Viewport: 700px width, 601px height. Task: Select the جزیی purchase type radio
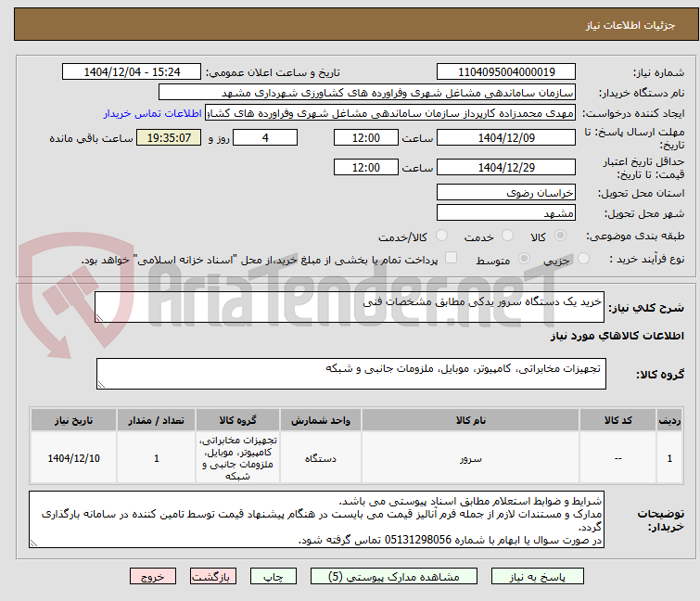point(583,259)
